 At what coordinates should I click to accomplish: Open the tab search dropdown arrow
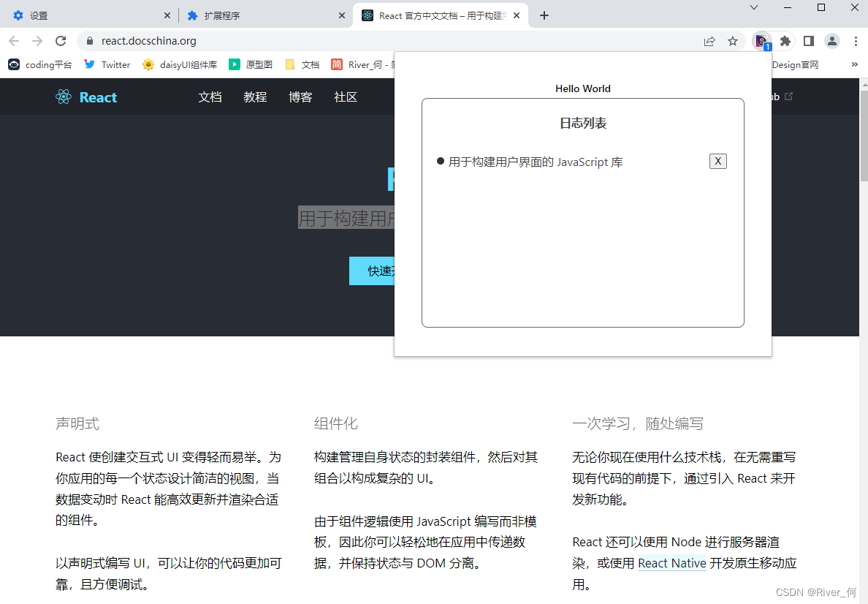coord(754,8)
